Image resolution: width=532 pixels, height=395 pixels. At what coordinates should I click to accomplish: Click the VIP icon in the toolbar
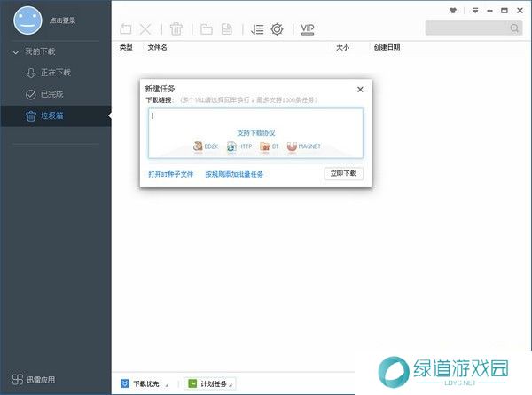[x=308, y=29]
